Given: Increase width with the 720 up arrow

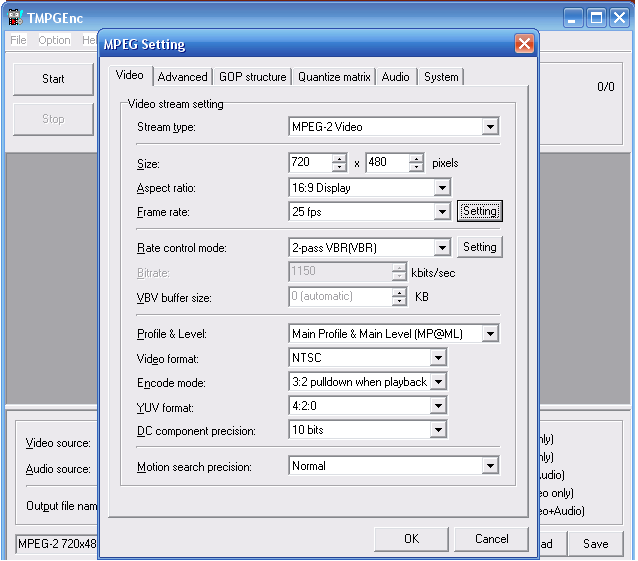Looking at the screenshot, I should (x=339, y=158).
